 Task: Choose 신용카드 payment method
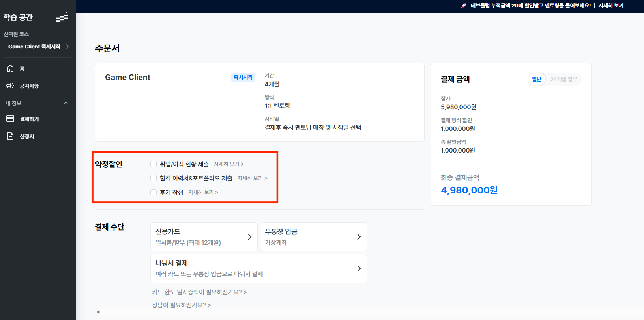click(x=204, y=237)
